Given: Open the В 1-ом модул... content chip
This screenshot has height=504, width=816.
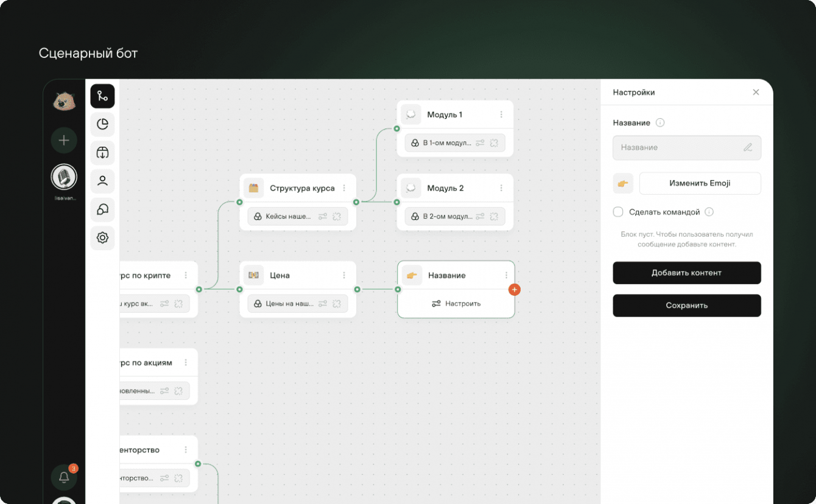Looking at the screenshot, I should (x=455, y=143).
